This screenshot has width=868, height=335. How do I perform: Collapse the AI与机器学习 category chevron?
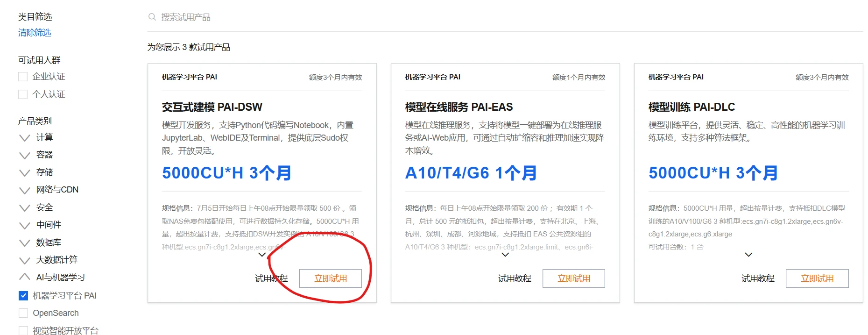point(25,277)
